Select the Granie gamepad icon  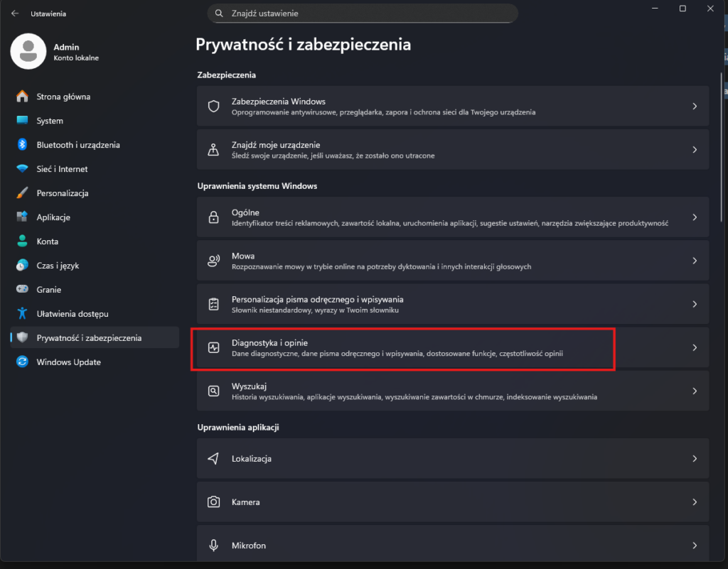coord(22,290)
